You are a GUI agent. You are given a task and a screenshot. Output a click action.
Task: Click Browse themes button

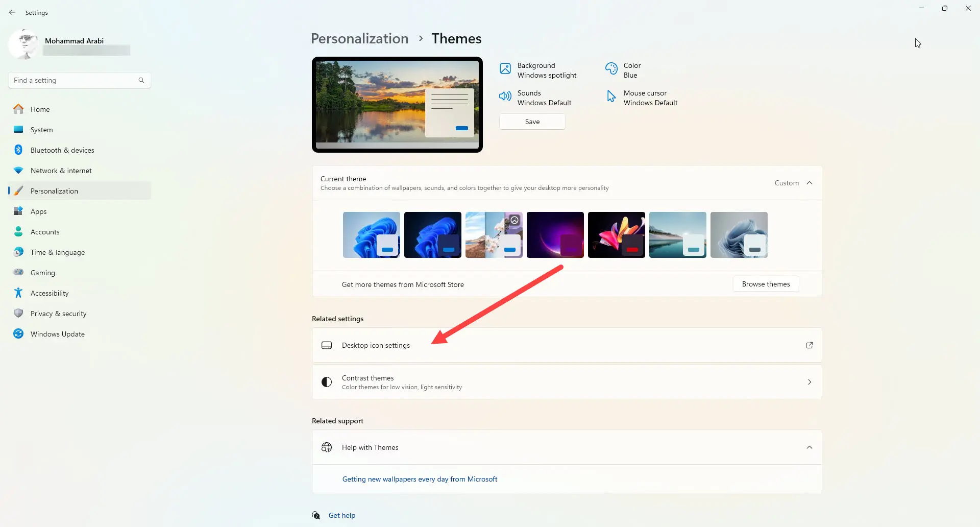click(766, 284)
